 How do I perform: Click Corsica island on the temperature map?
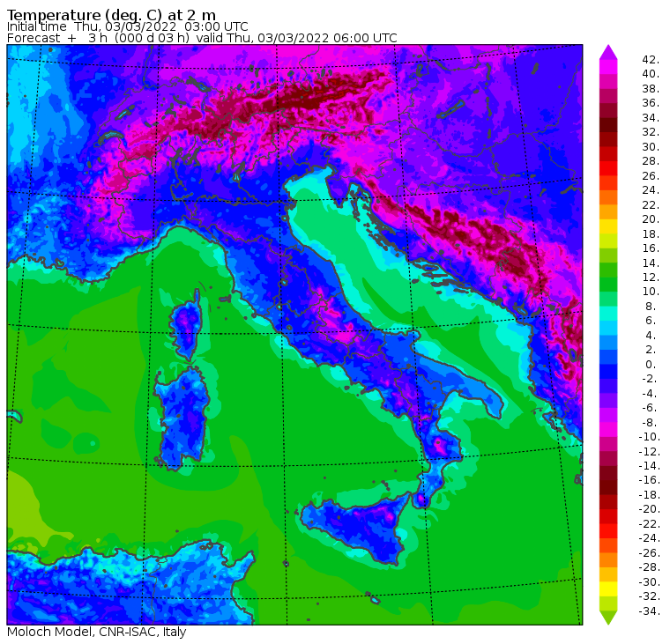(186, 324)
